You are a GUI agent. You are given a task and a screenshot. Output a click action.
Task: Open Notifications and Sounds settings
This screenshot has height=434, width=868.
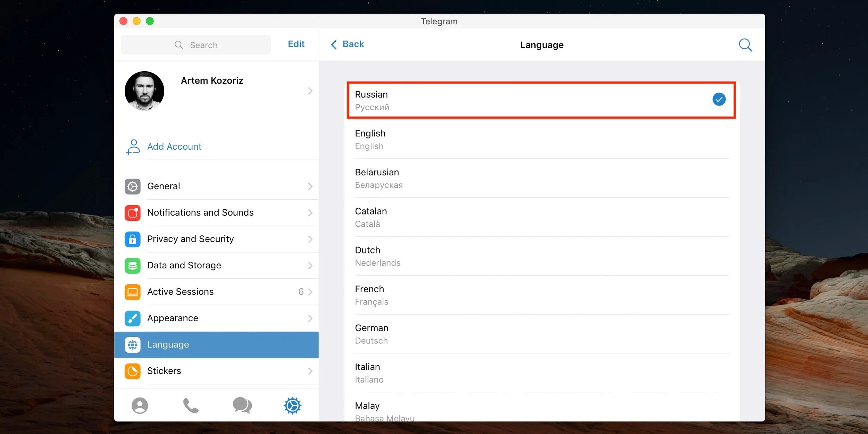click(x=216, y=213)
